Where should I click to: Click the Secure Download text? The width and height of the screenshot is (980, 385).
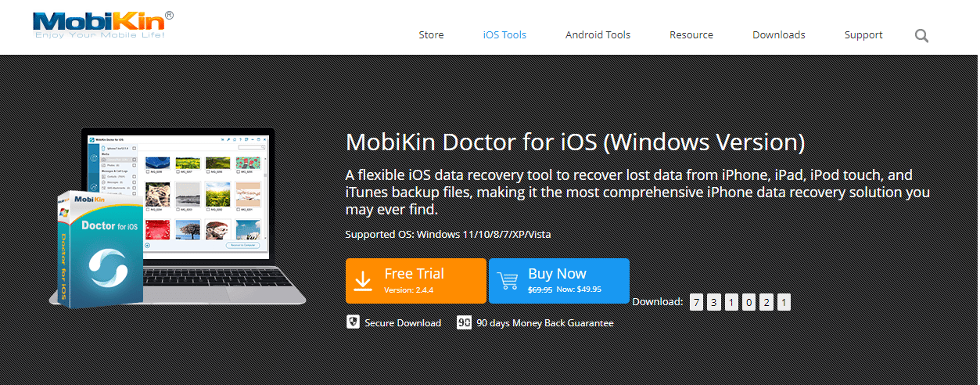pos(403,322)
